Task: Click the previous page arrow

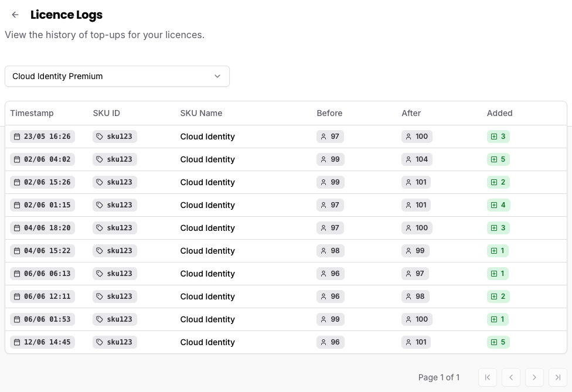Action: point(511,377)
